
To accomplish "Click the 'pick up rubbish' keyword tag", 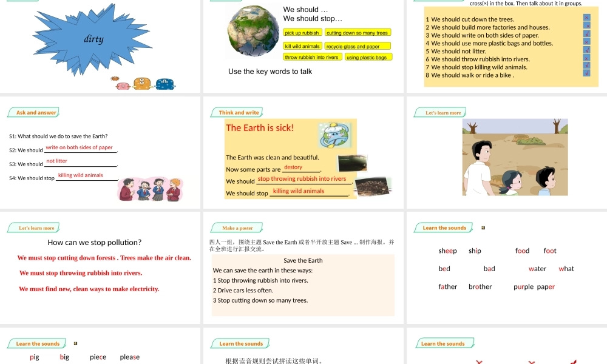I will tap(302, 32).
